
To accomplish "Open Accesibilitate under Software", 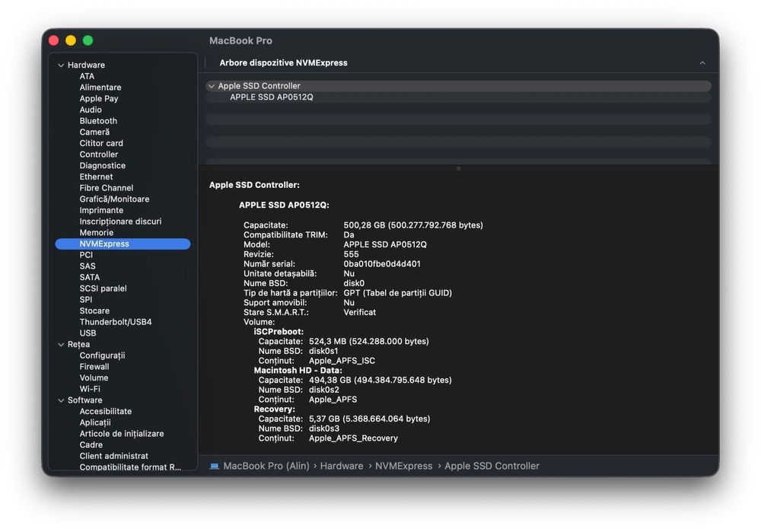I will (x=106, y=411).
